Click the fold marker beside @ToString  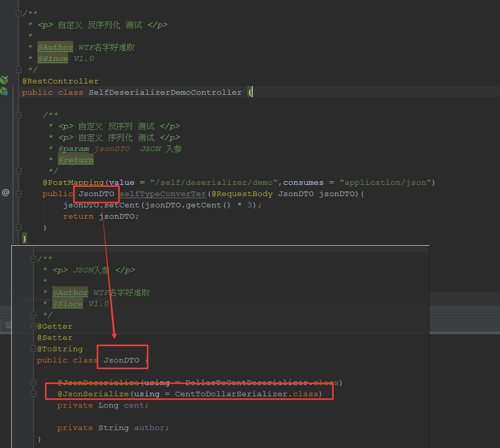pos(33,349)
